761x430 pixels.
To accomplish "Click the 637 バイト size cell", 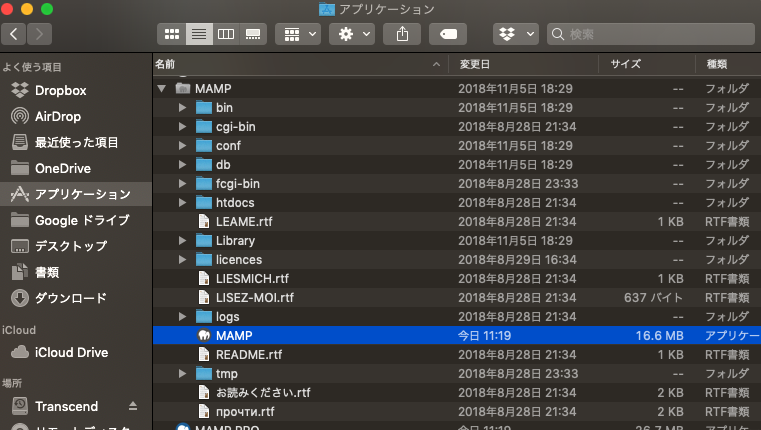I will (653, 298).
